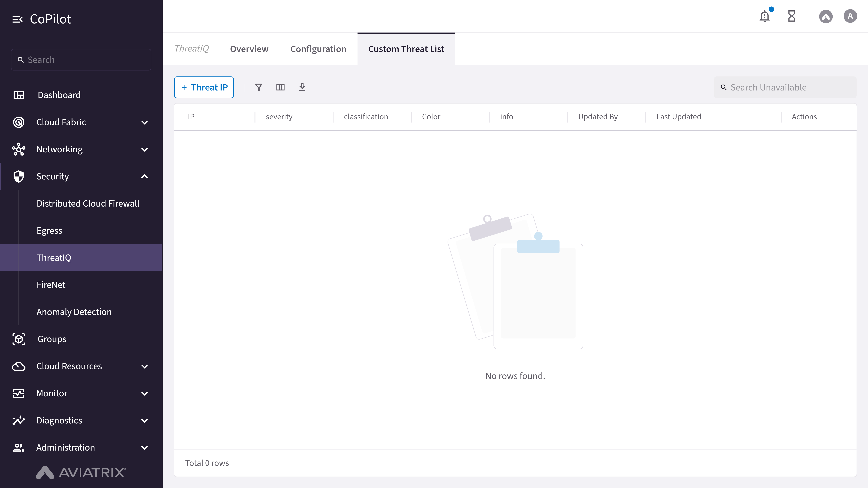This screenshot has height=488, width=868.
Task: Open the column chooser icon
Action: [x=280, y=87]
